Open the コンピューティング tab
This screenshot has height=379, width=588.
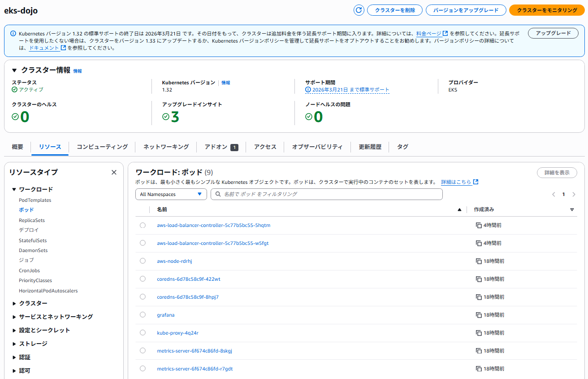102,147
